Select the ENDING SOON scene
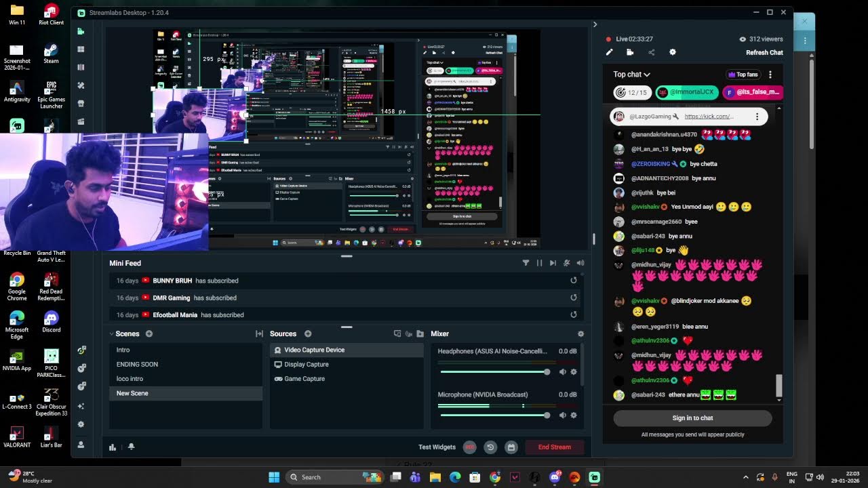This screenshot has height=488, width=868. click(185, 364)
